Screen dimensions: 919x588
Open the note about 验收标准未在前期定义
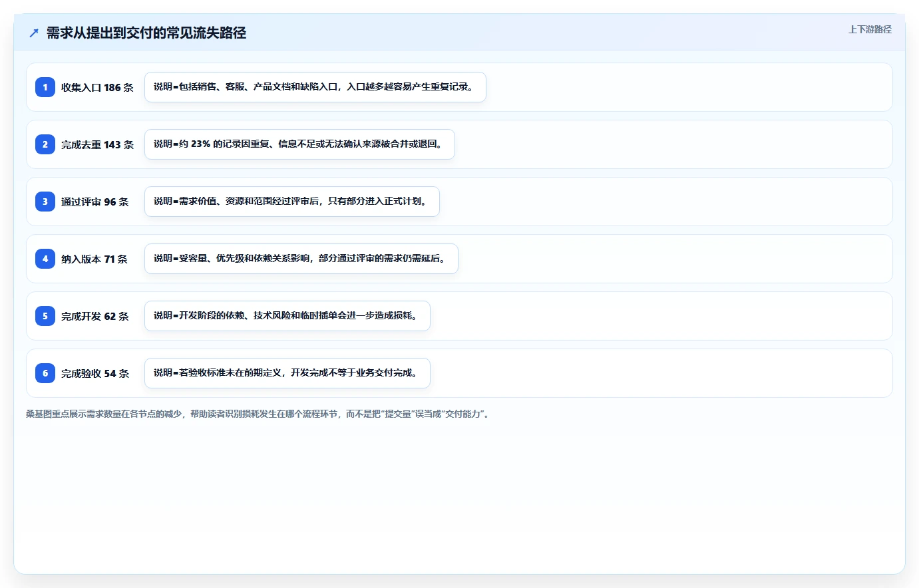pos(287,373)
